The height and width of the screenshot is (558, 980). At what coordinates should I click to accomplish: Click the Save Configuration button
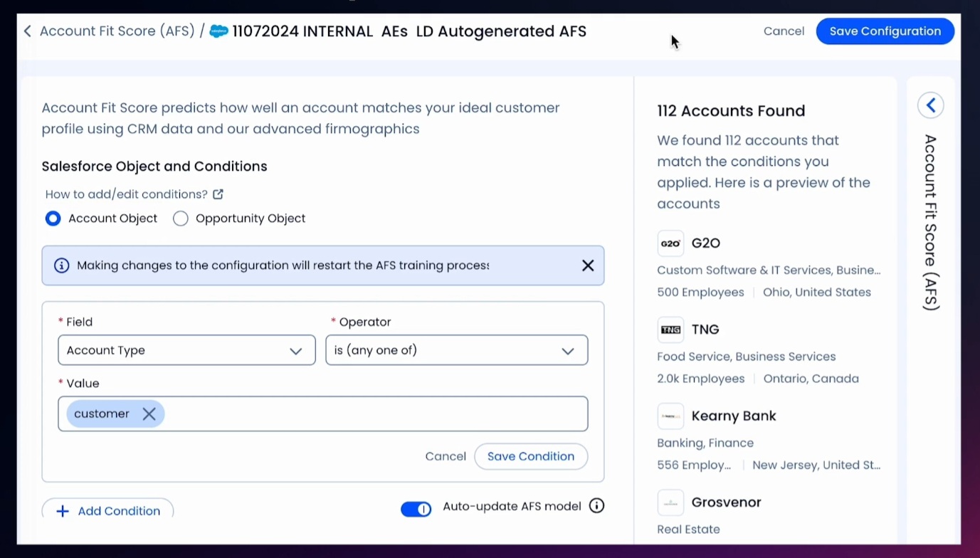(x=885, y=31)
